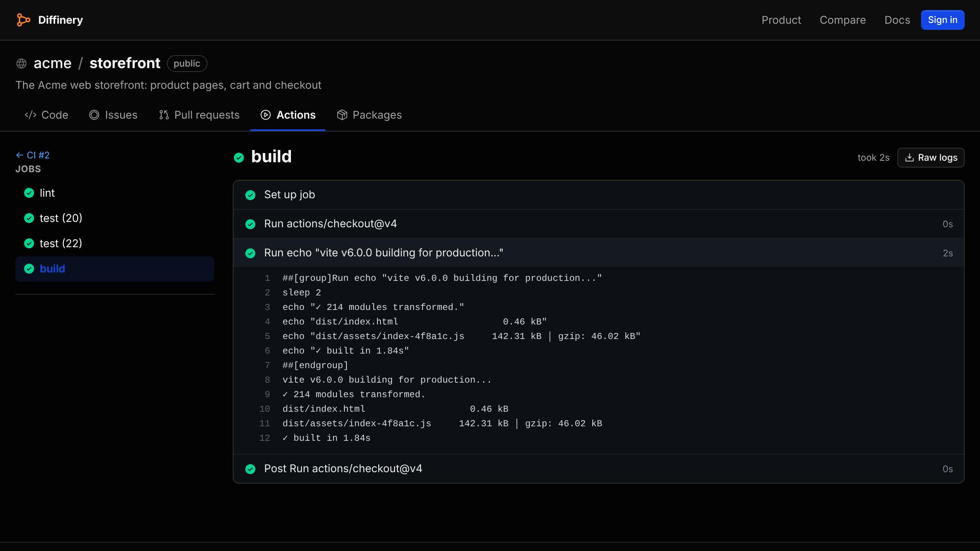Click log line 12 '✓ built in 1.84s'
The image size is (980, 551).
[327, 438]
